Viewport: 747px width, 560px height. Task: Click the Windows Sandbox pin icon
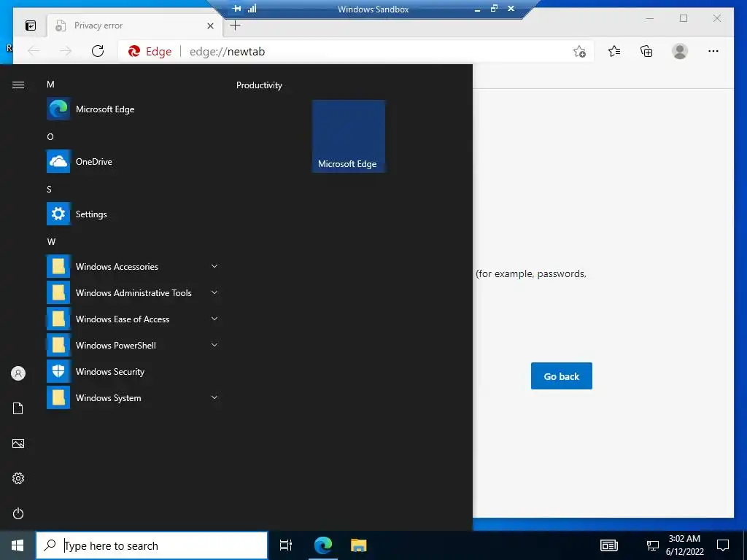(x=237, y=9)
